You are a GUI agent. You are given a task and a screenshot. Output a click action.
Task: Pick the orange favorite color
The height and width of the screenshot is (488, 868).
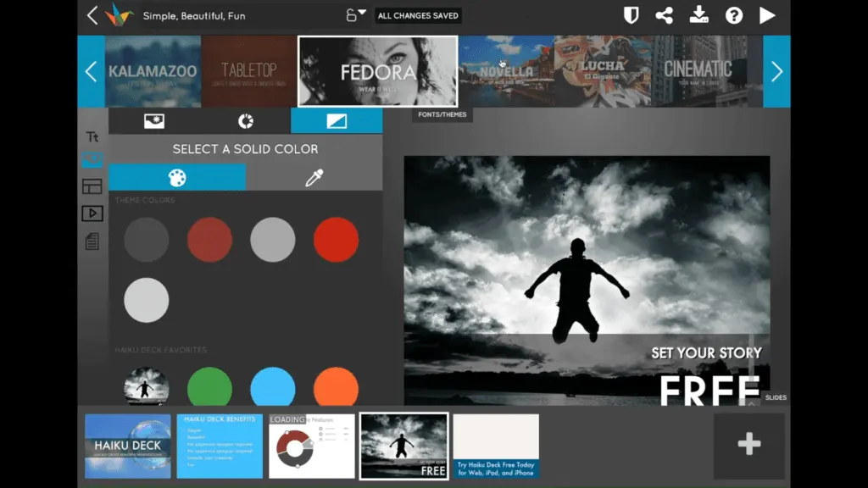(x=336, y=386)
